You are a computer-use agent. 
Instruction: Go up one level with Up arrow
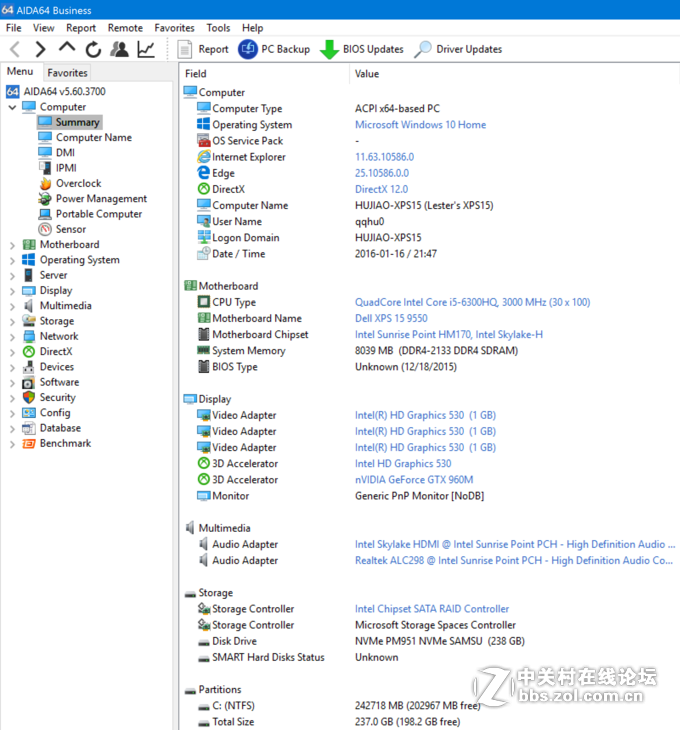pos(67,48)
